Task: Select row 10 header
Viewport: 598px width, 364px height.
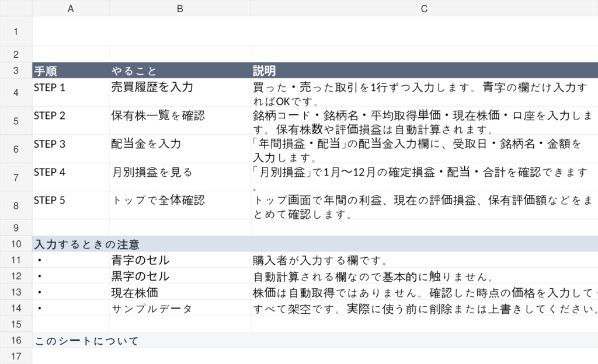Action: point(16,244)
